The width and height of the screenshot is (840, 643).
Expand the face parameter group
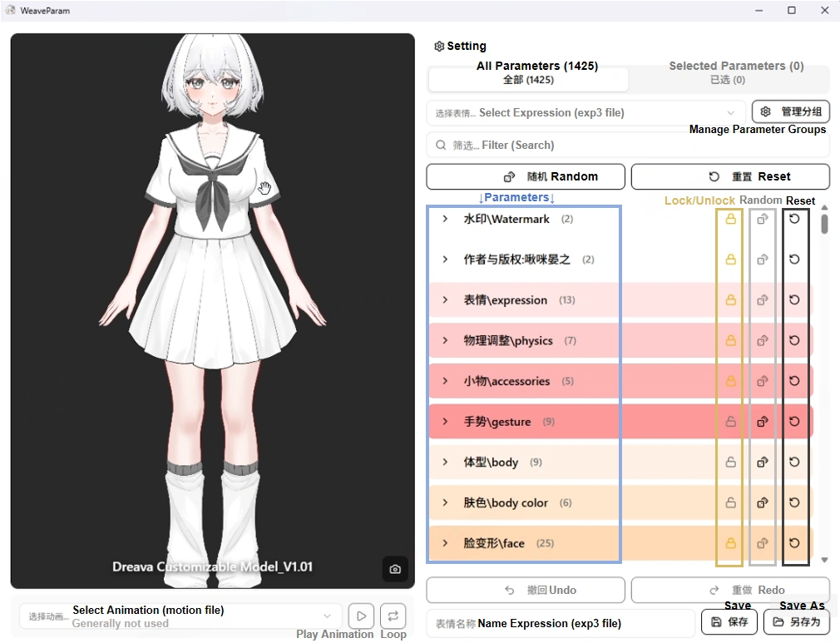coord(443,542)
